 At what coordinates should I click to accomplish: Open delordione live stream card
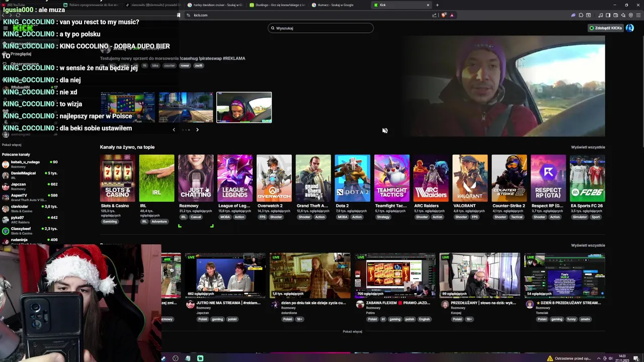[x=310, y=276]
